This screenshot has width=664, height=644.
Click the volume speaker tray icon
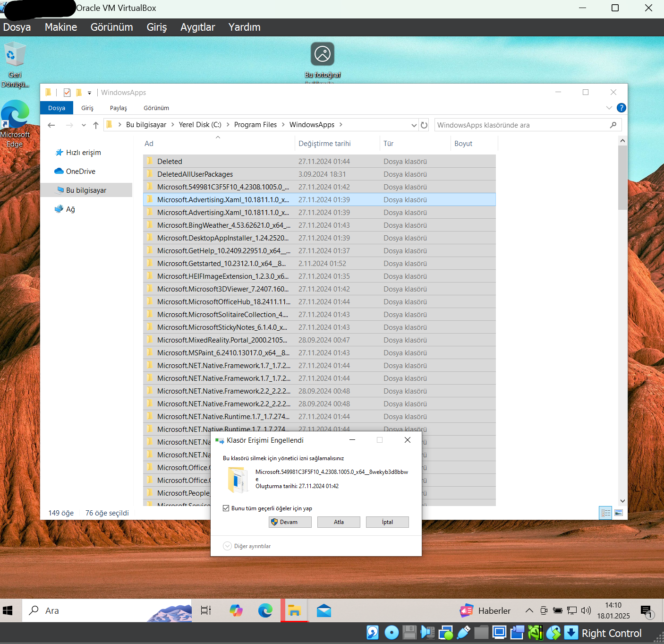point(586,610)
